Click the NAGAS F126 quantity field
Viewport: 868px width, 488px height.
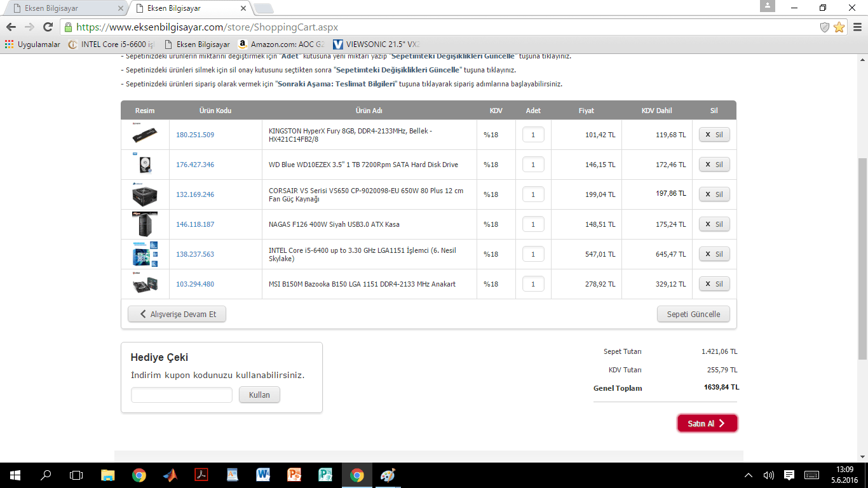pyautogui.click(x=533, y=224)
